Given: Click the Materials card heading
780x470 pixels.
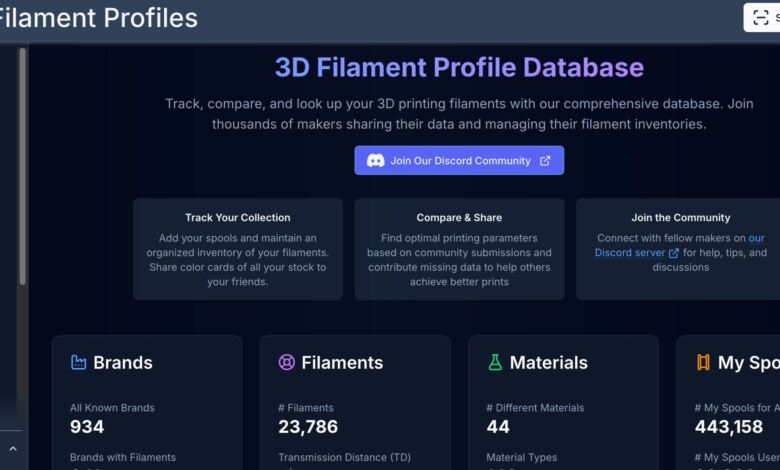Looking at the screenshot, I should [548, 363].
